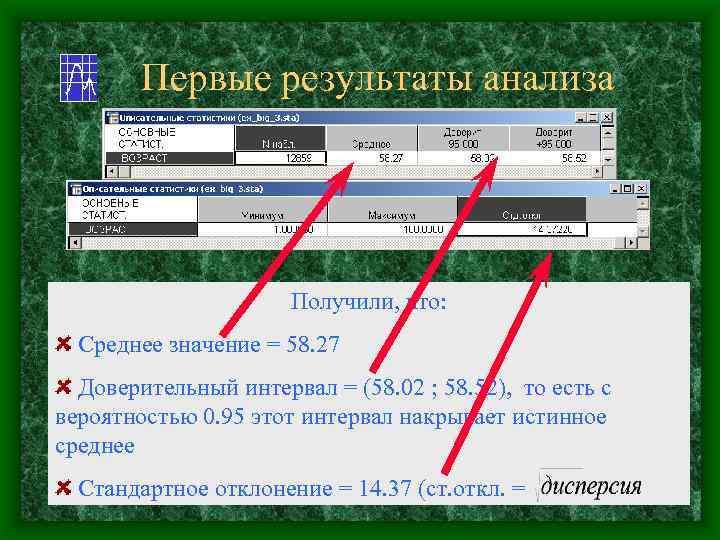Select the 'Минимум' column header
The height and width of the screenshot is (540, 720).
coord(262,210)
